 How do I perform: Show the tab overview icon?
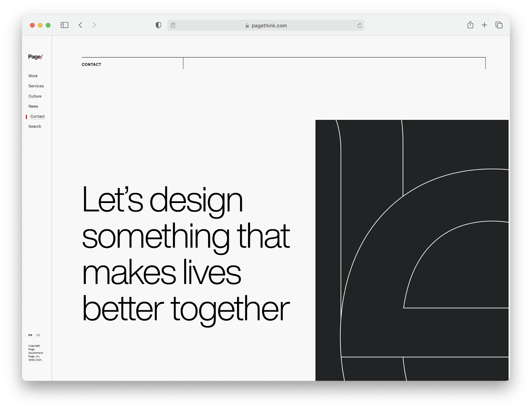(499, 25)
